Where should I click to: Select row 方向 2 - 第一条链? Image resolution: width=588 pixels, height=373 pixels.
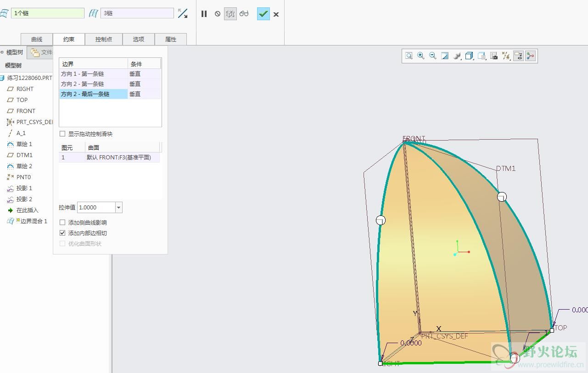tap(94, 84)
